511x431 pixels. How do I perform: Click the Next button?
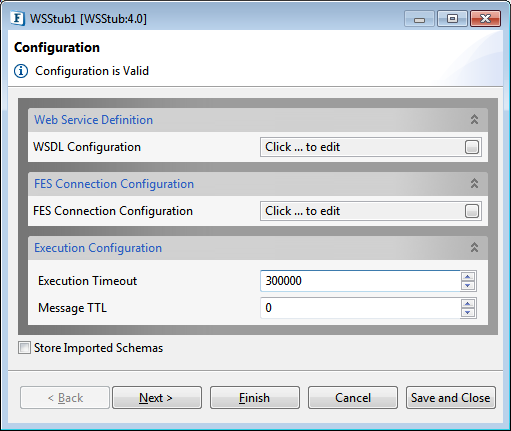[x=157, y=397]
